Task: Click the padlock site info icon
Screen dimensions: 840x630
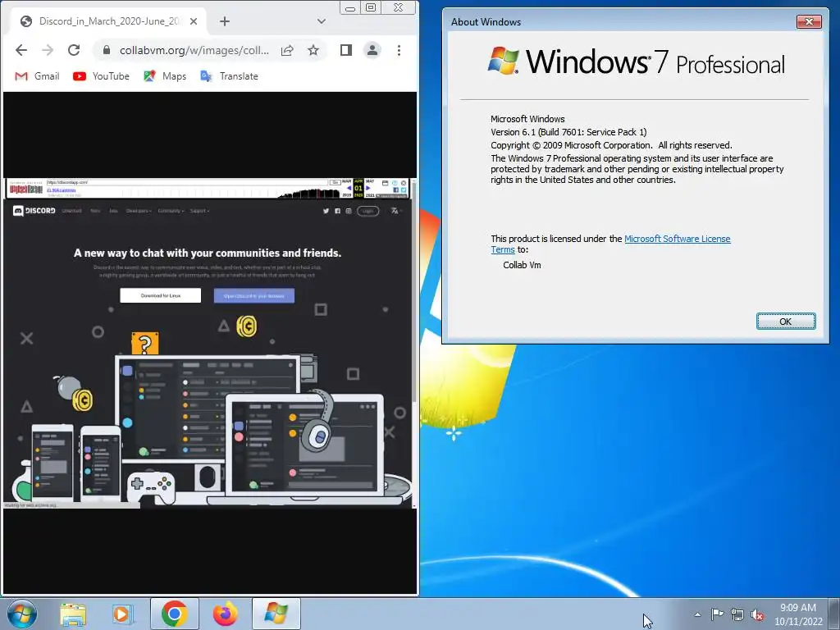Action: coord(106,50)
